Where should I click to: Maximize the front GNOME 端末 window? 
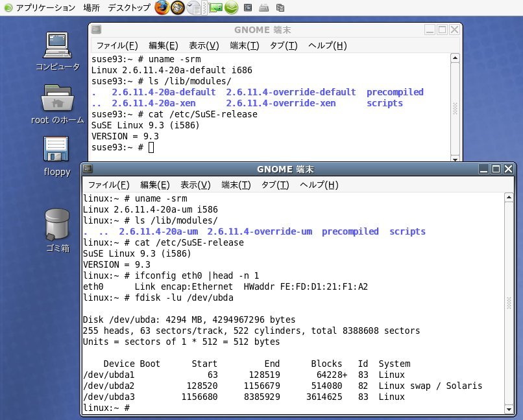tap(496, 169)
